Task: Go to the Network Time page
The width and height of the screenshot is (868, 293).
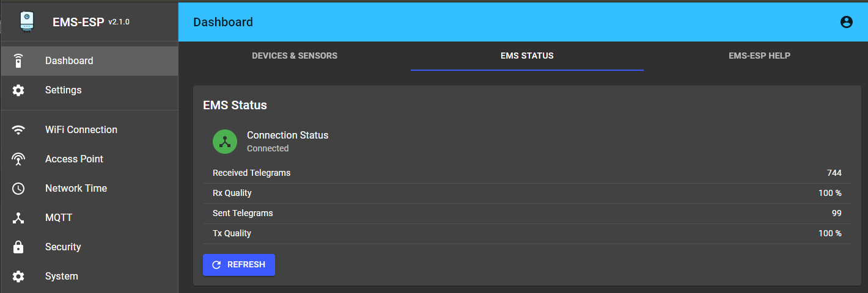Action: [x=76, y=189]
